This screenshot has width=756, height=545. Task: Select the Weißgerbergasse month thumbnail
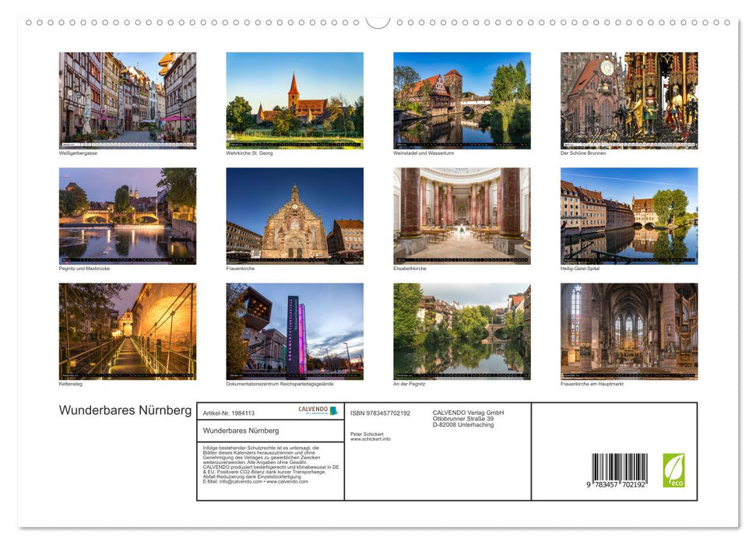(x=126, y=99)
